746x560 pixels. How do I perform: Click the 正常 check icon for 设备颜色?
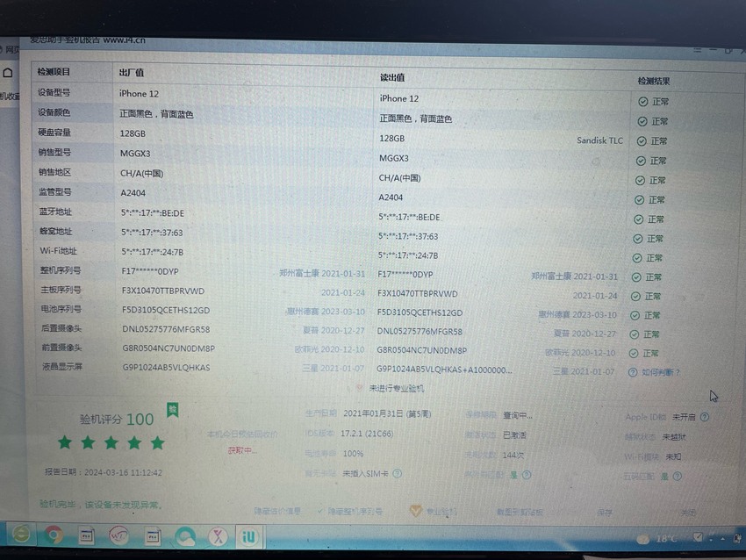click(642, 122)
